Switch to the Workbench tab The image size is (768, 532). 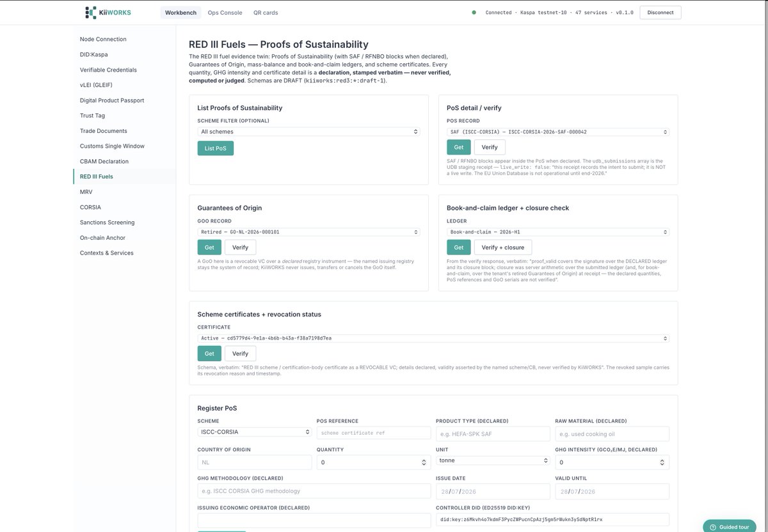[x=180, y=13]
